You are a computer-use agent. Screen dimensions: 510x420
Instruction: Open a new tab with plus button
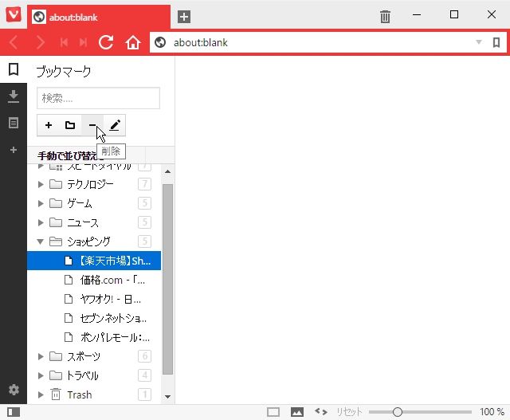tap(184, 17)
